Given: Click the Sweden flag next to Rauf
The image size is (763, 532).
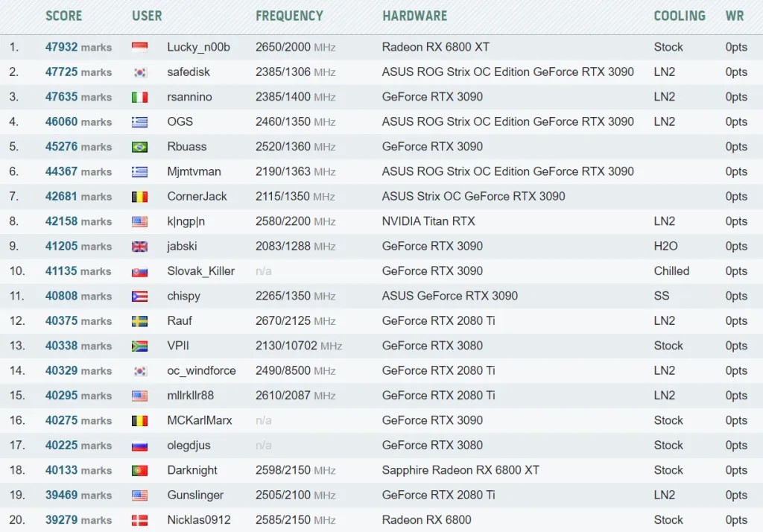Looking at the screenshot, I should click(139, 321).
